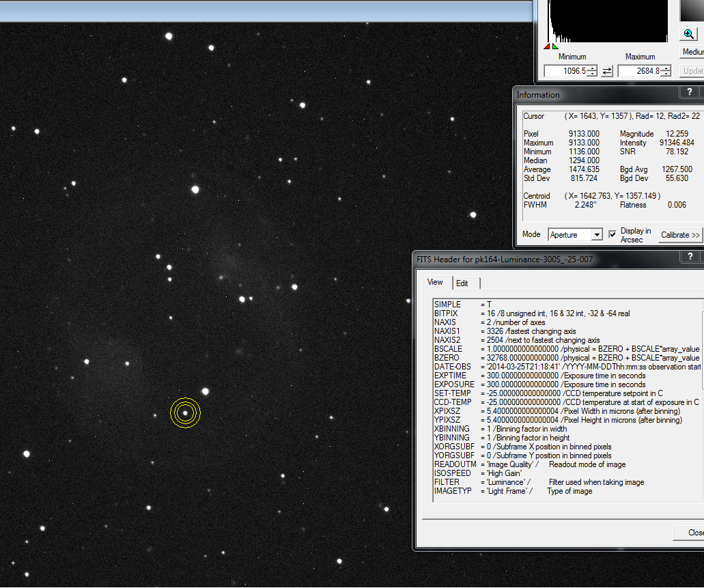Select the CCD-TEMP row in FITS header

coord(567,402)
